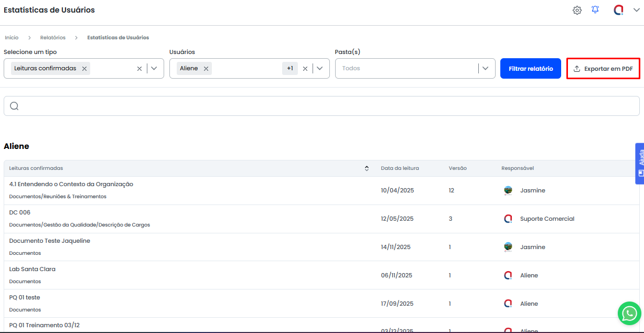Open WhatsApp chat floating button
This screenshot has width=644, height=333.
coord(629,314)
